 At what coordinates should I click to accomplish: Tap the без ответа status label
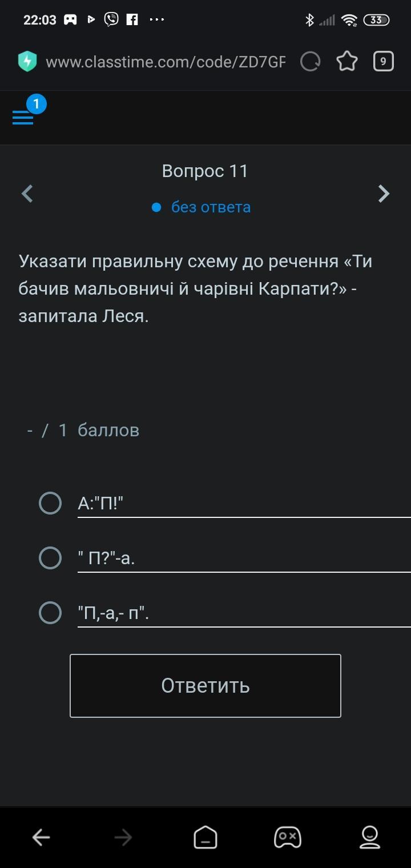coord(211,207)
